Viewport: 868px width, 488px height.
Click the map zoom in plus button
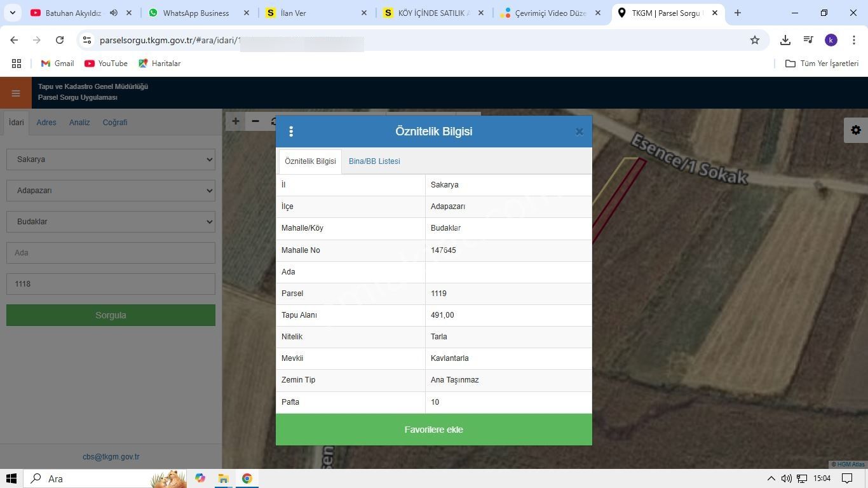coord(236,121)
